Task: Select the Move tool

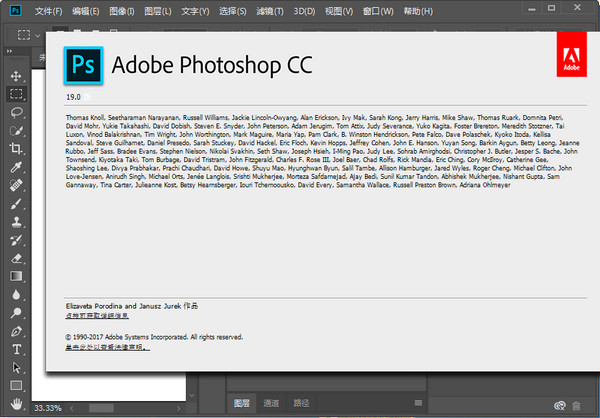Action: (x=16, y=76)
